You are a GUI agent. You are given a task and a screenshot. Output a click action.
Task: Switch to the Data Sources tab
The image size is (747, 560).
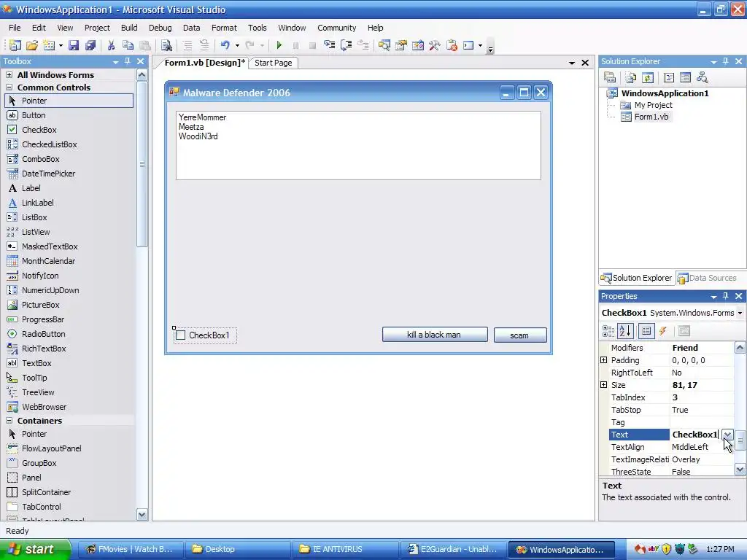point(707,278)
